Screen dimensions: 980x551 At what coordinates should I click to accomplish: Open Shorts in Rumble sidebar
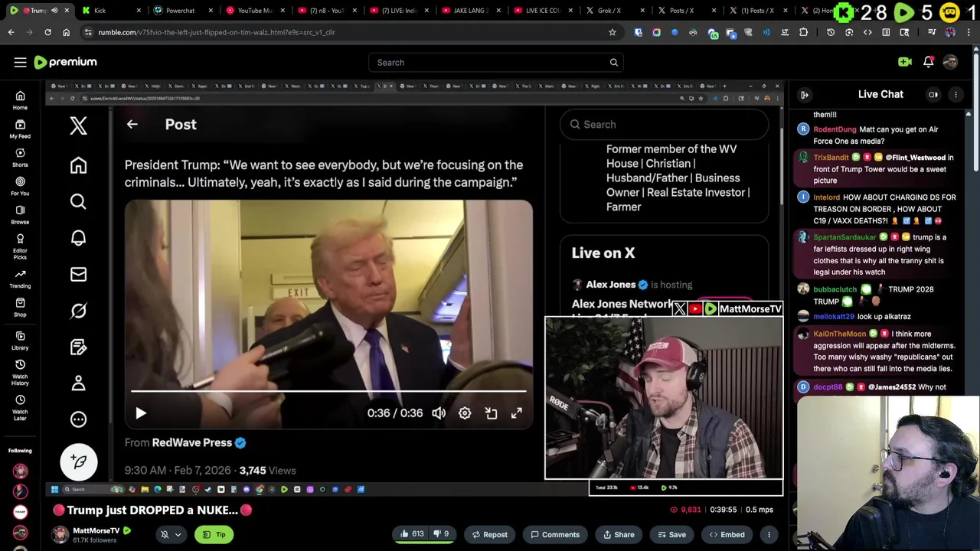20,157
